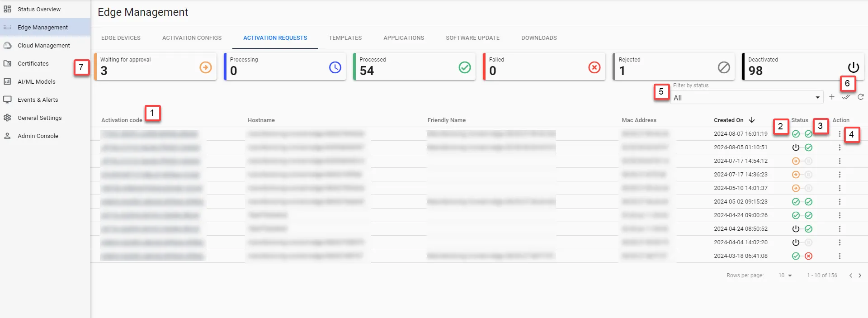
Task: Open Templates tab
Action: [x=345, y=38]
